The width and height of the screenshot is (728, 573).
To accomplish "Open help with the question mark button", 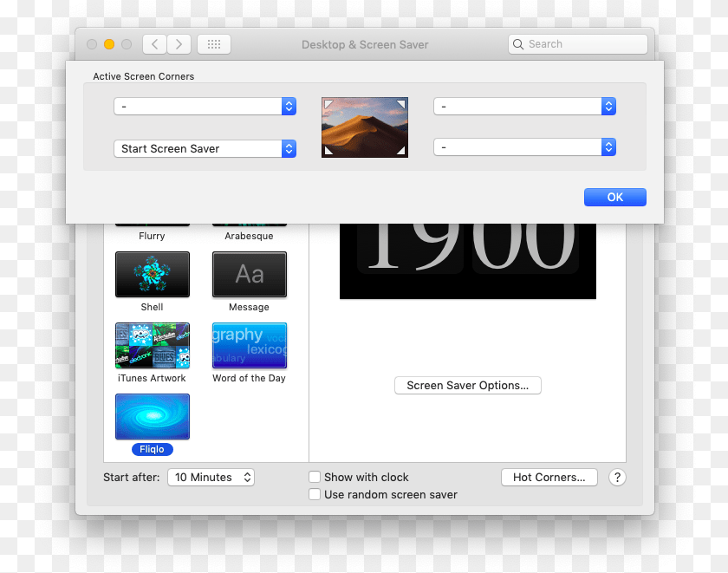I will pos(617,478).
